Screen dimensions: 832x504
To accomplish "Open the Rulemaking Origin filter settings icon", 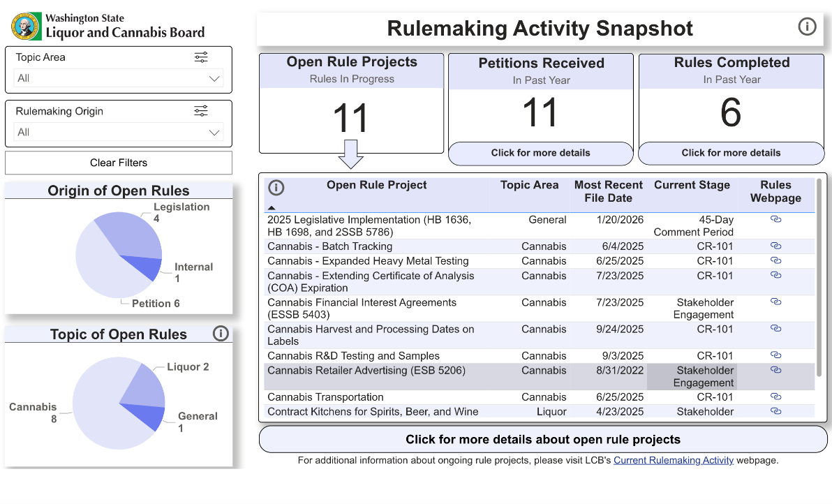I will click(x=201, y=111).
